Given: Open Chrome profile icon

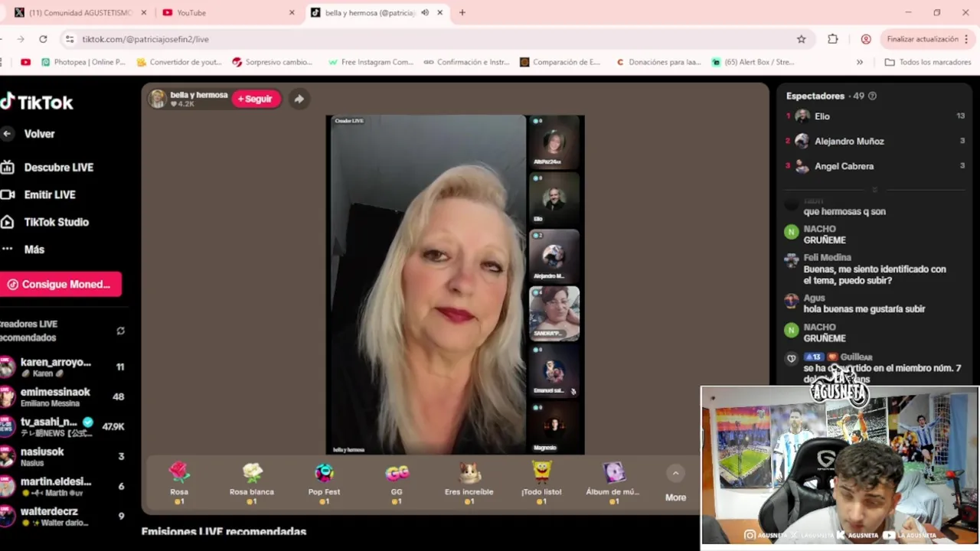Looking at the screenshot, I should coord(866,39).
